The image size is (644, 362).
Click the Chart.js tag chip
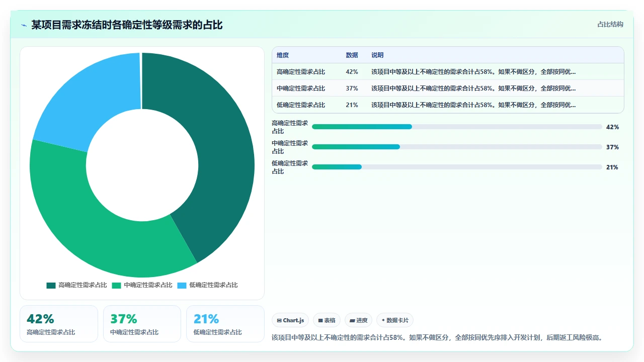coord(290,320)
